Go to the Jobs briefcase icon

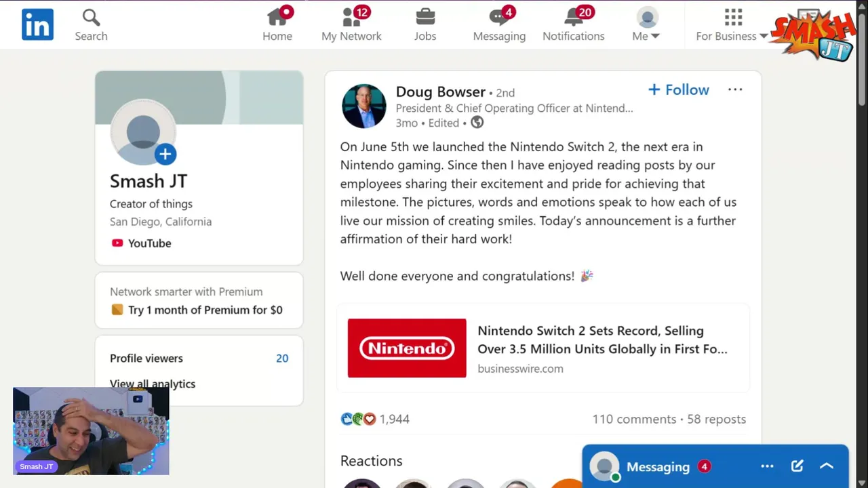tap(425, 18)
